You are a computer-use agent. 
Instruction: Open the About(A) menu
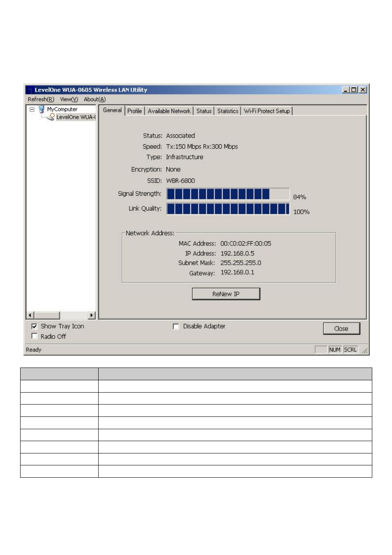(95, 99)
